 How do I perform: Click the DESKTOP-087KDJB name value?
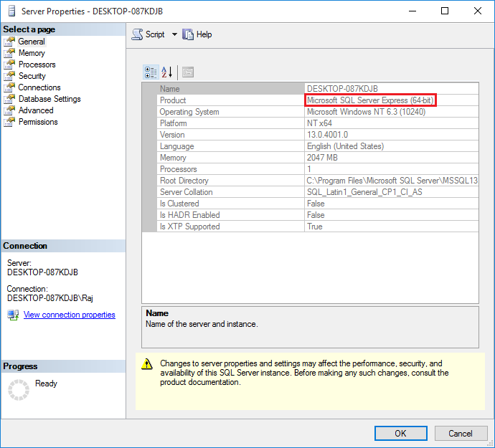pyautogui.click(x=342, y=89)
